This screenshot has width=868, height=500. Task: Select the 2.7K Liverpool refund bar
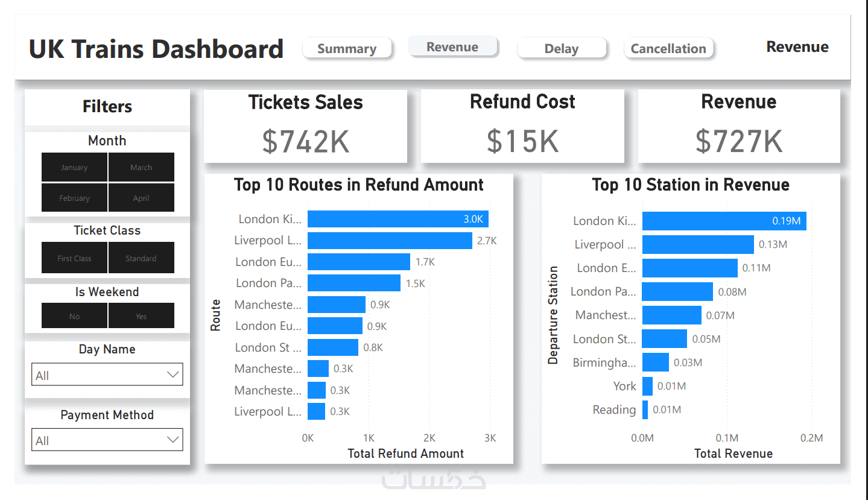click(390, 241)
